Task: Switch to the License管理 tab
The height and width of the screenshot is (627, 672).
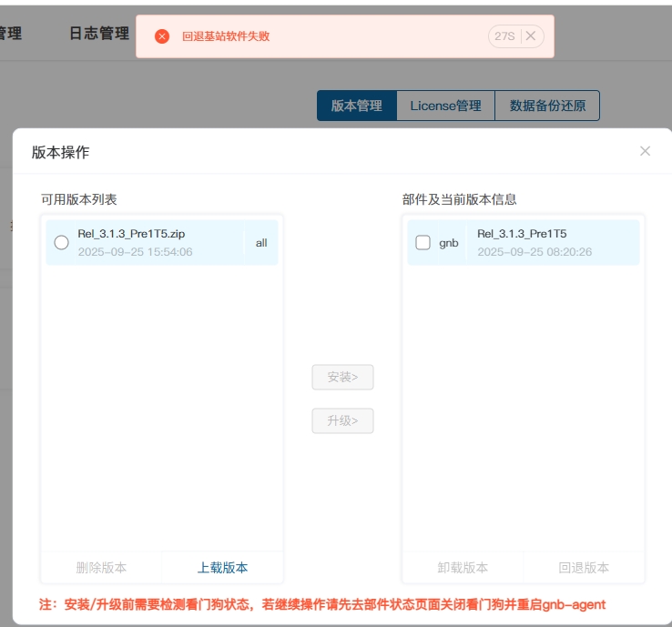Action: 445,106
